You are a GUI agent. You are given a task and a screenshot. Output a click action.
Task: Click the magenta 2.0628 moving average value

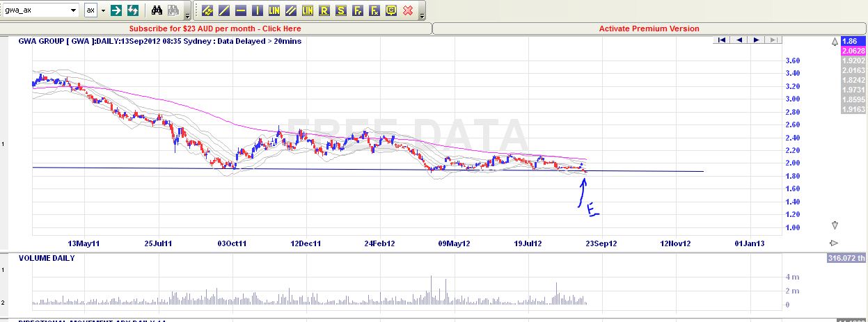(853, 51)
